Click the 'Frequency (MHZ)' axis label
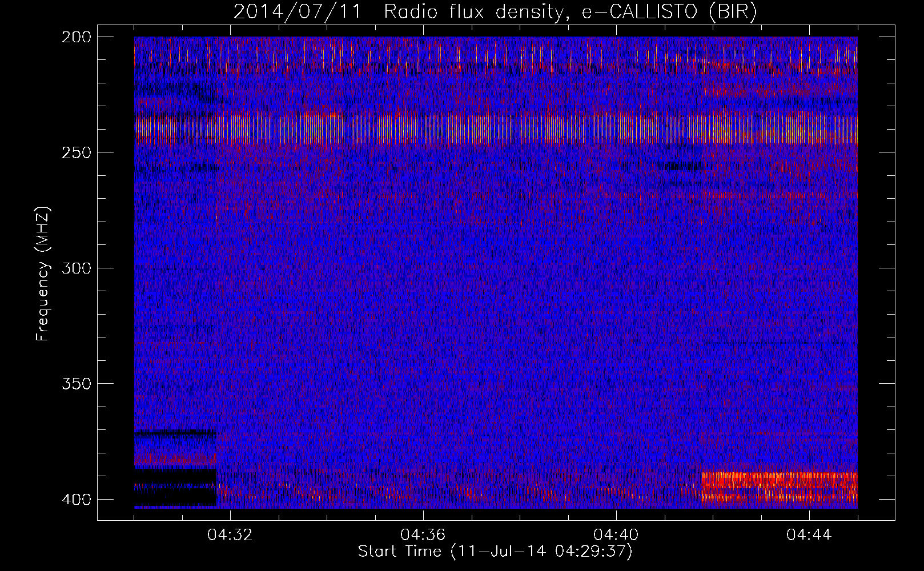 click(43, 274)
